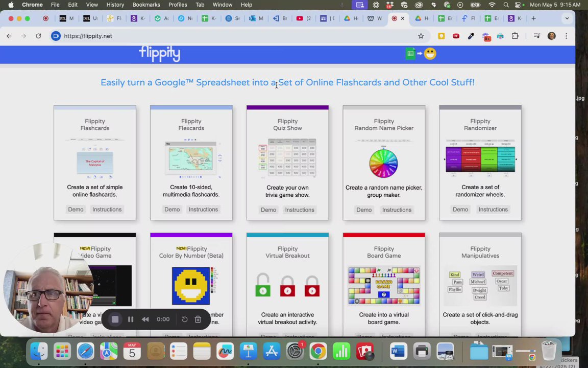The height and width of the screenshot is (368, 588).
Task: Open the App Store from the Dock
Action: coord(272,352)
